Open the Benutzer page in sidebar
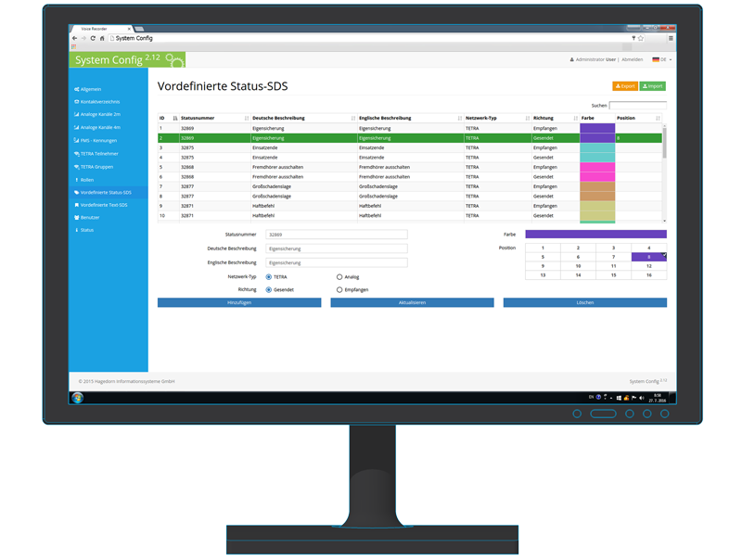This screenshot has height=560, width=742. tap(89, 217)
